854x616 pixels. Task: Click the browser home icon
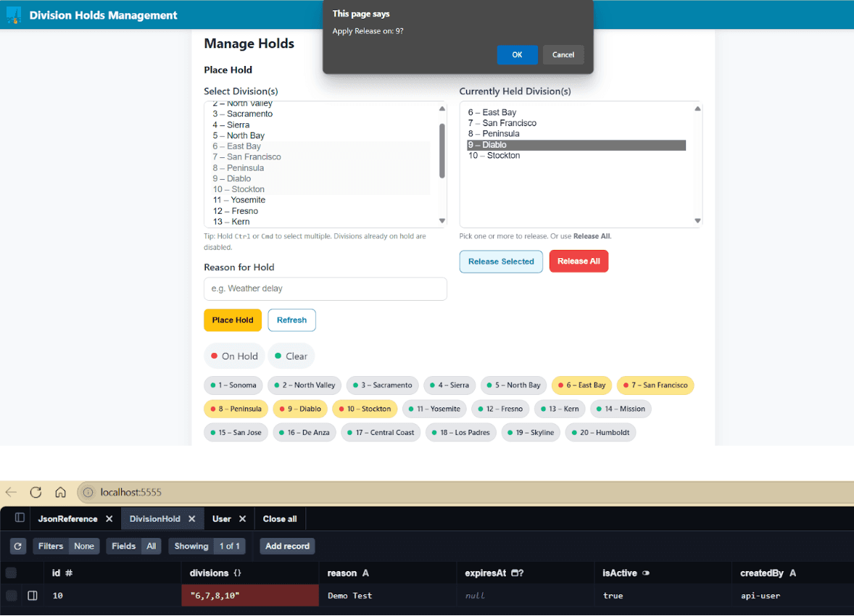pos(61,492)
